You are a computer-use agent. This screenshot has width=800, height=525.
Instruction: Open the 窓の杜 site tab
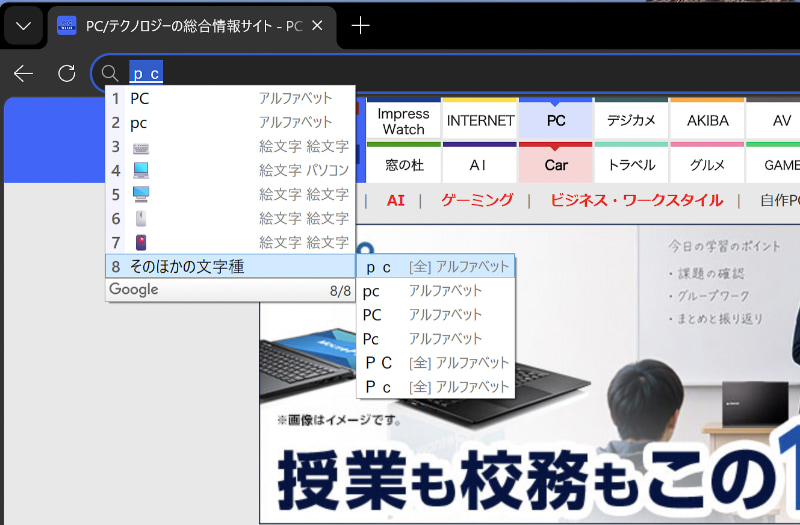pos(404,164)
